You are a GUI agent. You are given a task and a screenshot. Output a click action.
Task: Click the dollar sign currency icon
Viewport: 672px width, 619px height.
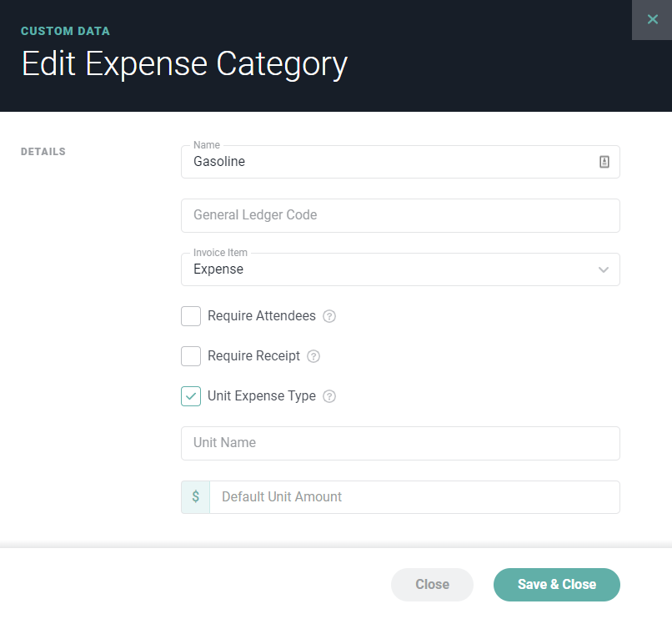195,496
